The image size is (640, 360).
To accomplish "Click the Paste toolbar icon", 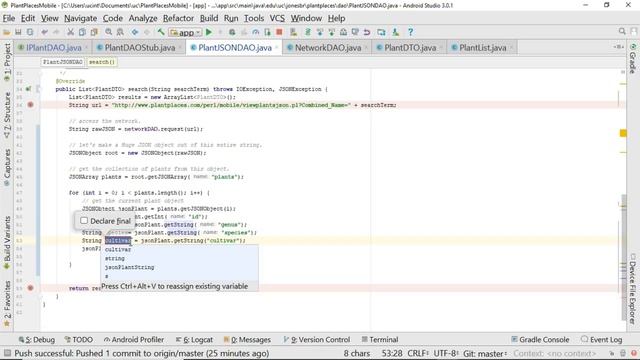I will 94,32.
